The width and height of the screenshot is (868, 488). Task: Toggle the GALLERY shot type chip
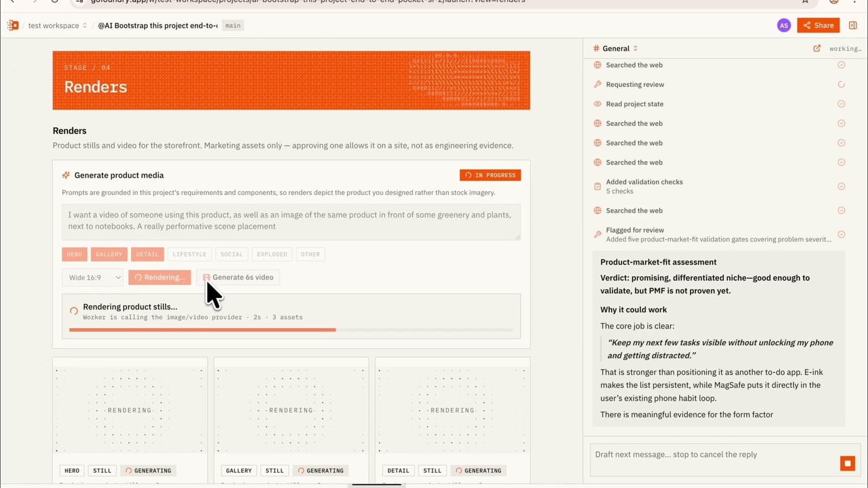[x=109, y=254]
